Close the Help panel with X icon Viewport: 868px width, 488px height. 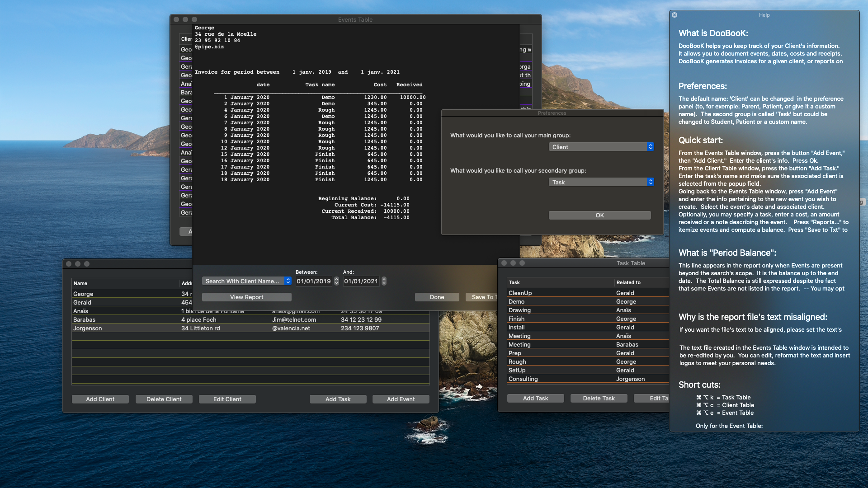point(675,15)
